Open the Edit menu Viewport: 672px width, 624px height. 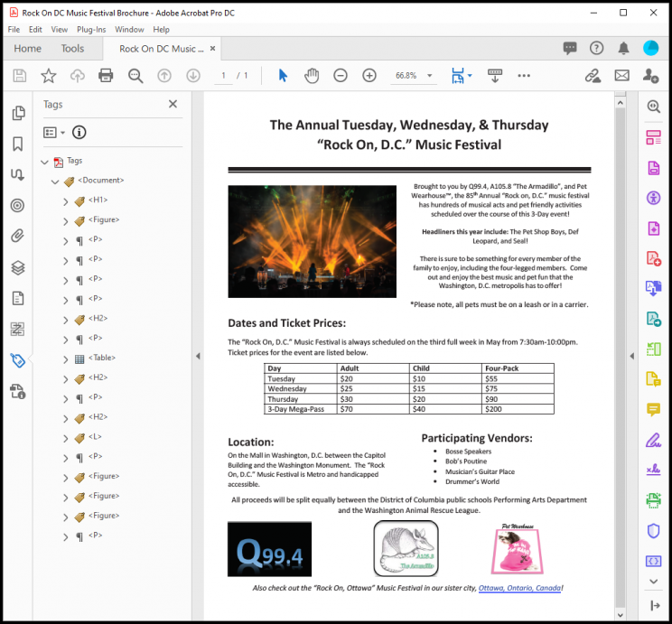[x=35, y=30]
